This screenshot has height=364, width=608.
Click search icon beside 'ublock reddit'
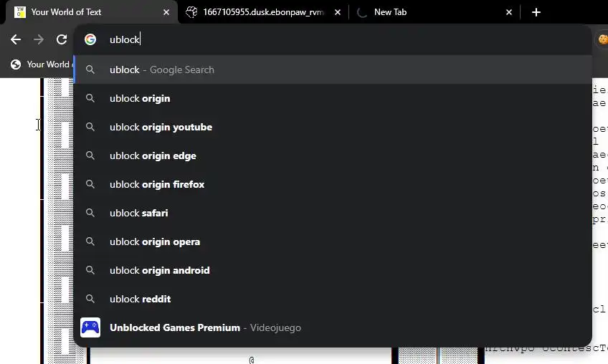click(x=90, y=299)
